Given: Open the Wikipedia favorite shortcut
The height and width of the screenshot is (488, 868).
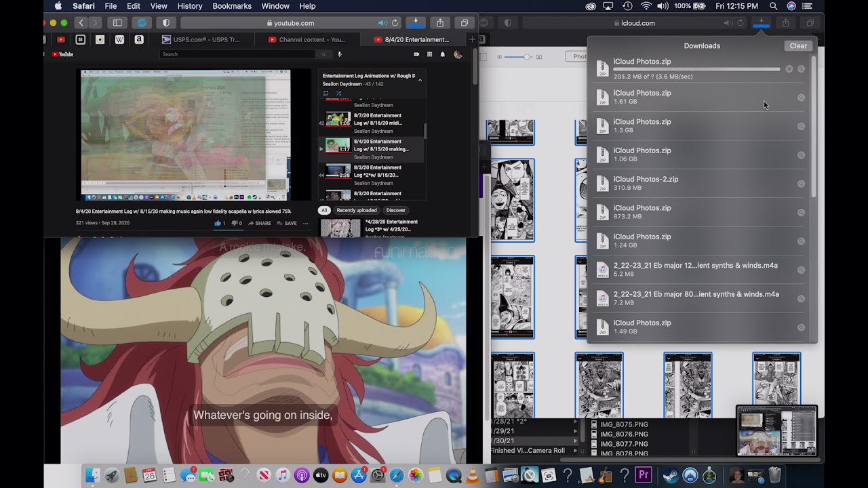Looking at the screenshot, I should click(120, 39).
